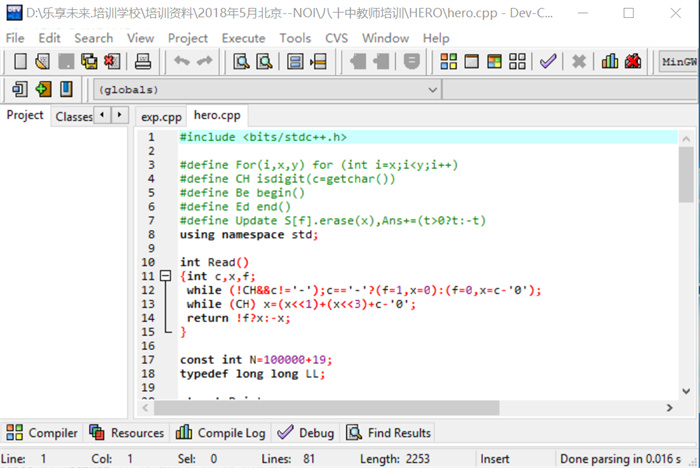The width and height of the screenshot is (700, 468).
Task: Open the CVS menu
Action: coord(337,38)
